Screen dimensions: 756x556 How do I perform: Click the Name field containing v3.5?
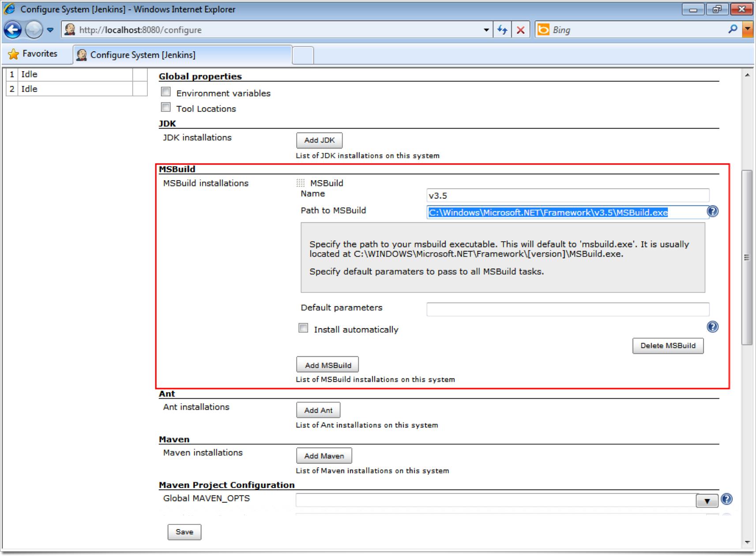[568, 195]
